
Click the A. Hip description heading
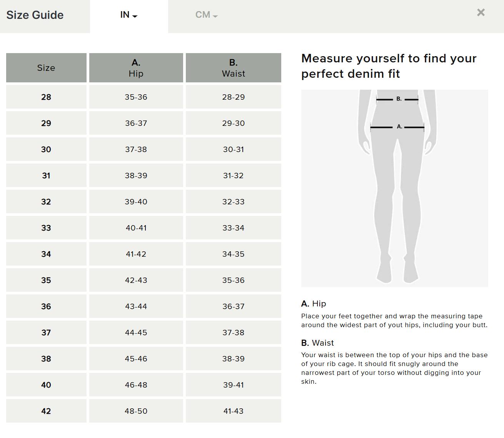coord(313,304)
